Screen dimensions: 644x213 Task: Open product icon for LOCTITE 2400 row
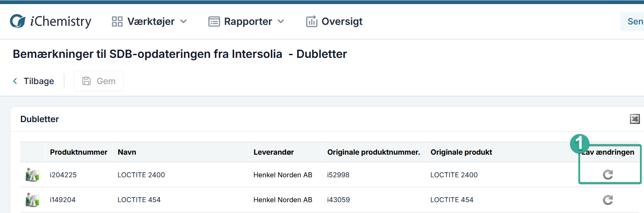(33, 175)
